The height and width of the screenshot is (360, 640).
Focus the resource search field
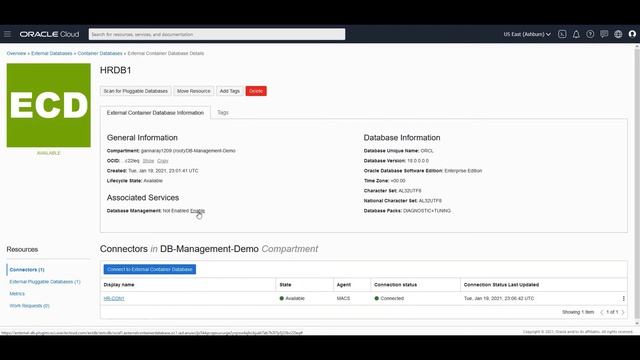tap(217, 34)
